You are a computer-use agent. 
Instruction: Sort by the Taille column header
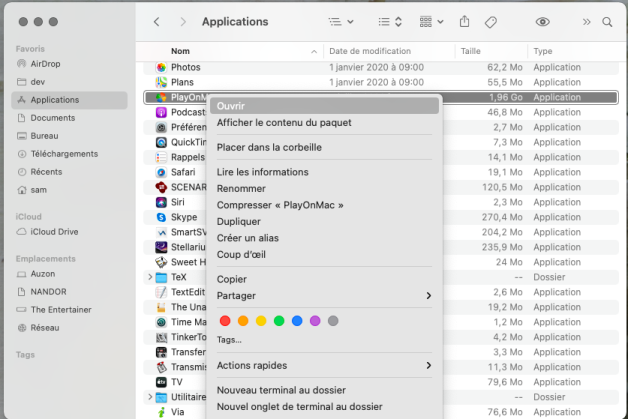point(470,51)
